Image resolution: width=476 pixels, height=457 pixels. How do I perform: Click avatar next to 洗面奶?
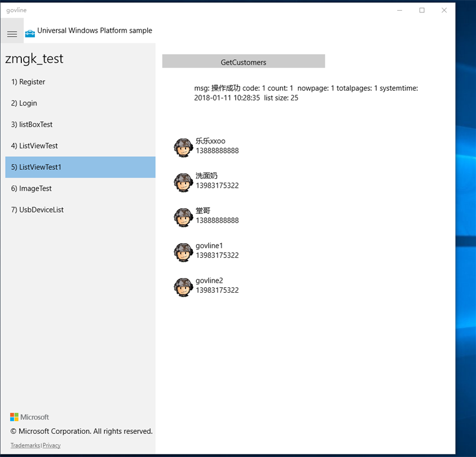[x=183, y=183]
